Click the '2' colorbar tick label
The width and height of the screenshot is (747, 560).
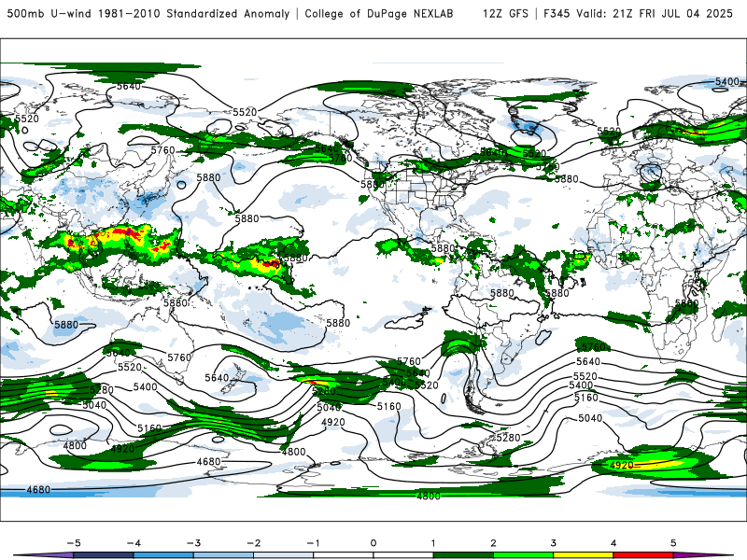pyautogui.click(x=494, y=543)
